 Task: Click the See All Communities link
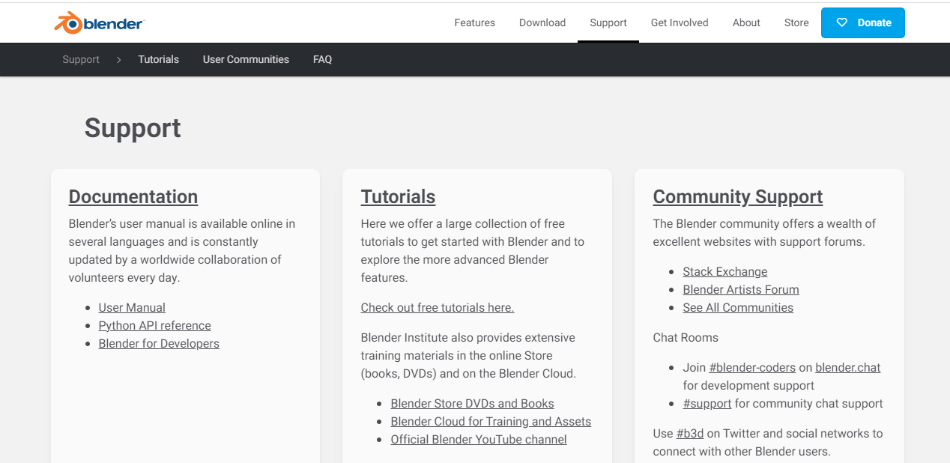tap(738, 308)
